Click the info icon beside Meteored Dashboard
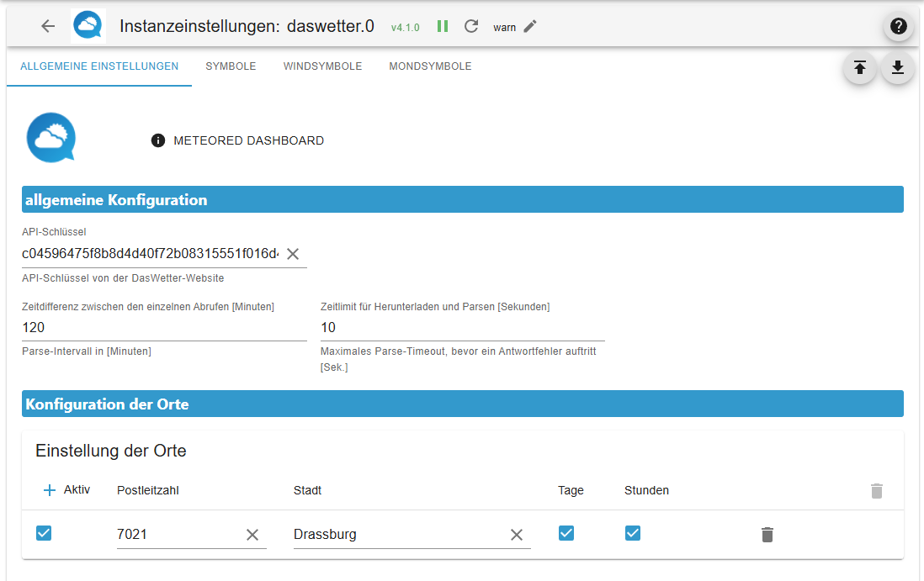This screenshot has height=581, width=924. [x=158, y=140]
